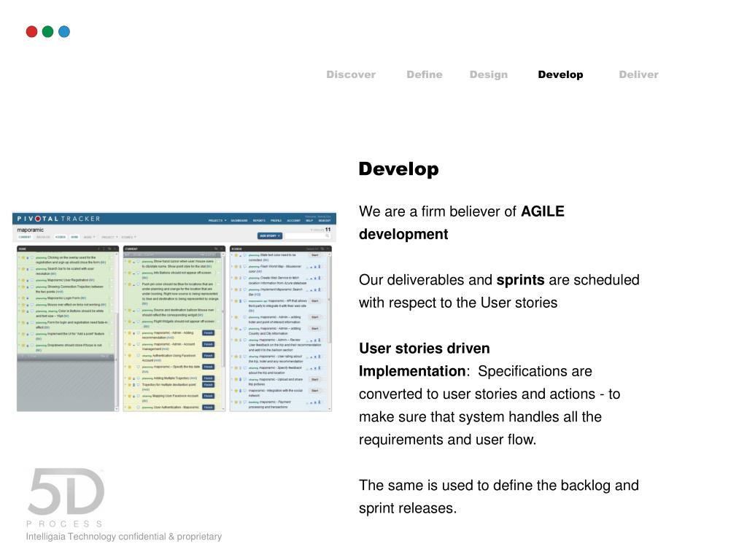The height and width of the screenshot is (560, 747).
Task: Click Start for Integration with social network
Action: pos(315,391)
